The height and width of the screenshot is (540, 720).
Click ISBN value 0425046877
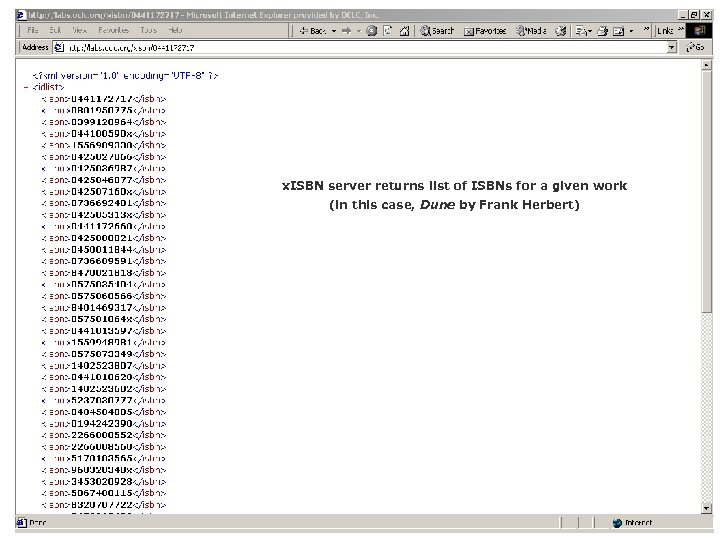click(101, 180)
